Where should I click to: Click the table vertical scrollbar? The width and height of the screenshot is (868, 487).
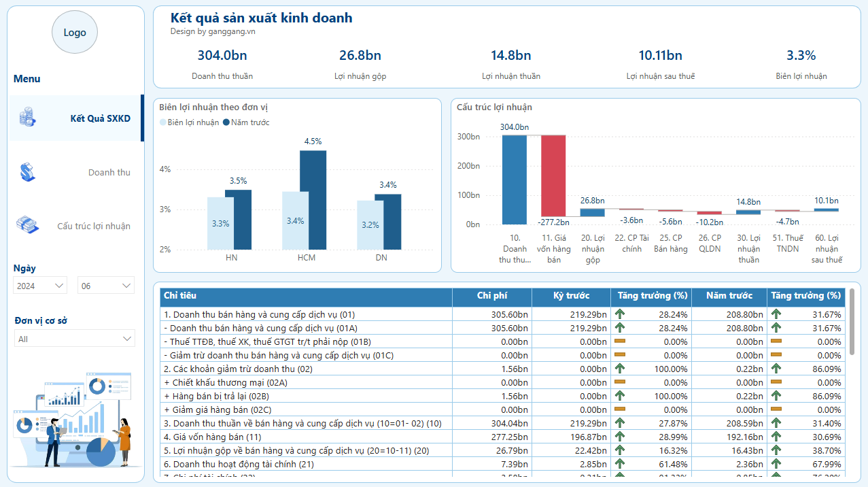click(852, 321)
